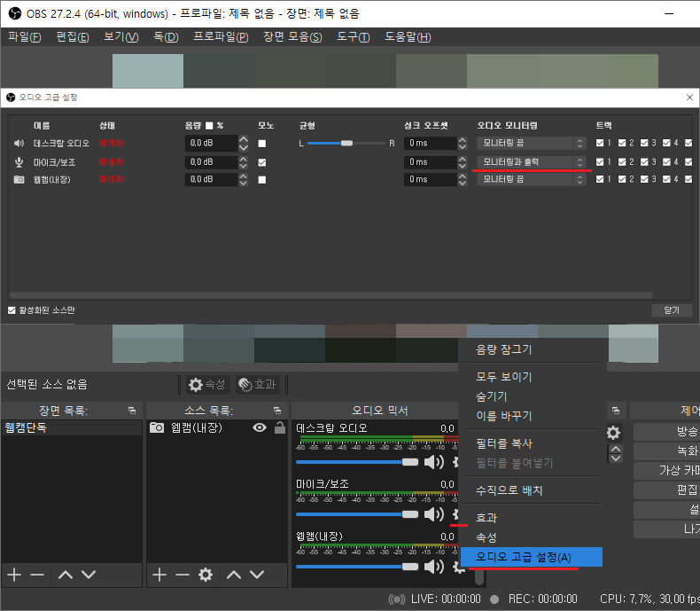
Task: Decrease 마이크/보조 volume dB stepper
Action: coord(244,166)
